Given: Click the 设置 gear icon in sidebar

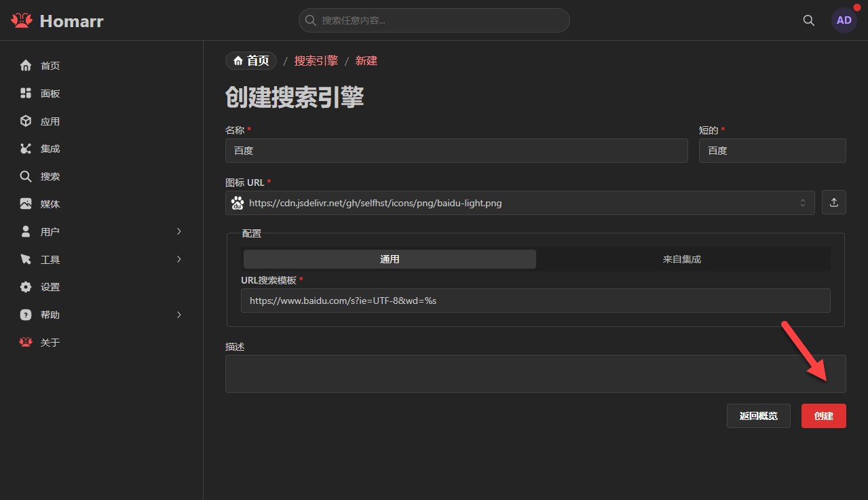Looking at the screenshot, I should click(x=26, y=287).
